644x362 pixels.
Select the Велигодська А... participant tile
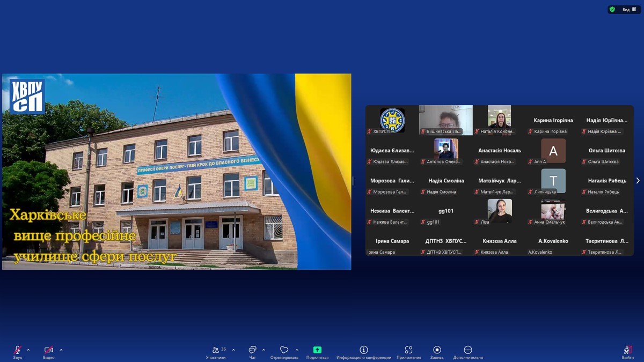pos(607,211)
